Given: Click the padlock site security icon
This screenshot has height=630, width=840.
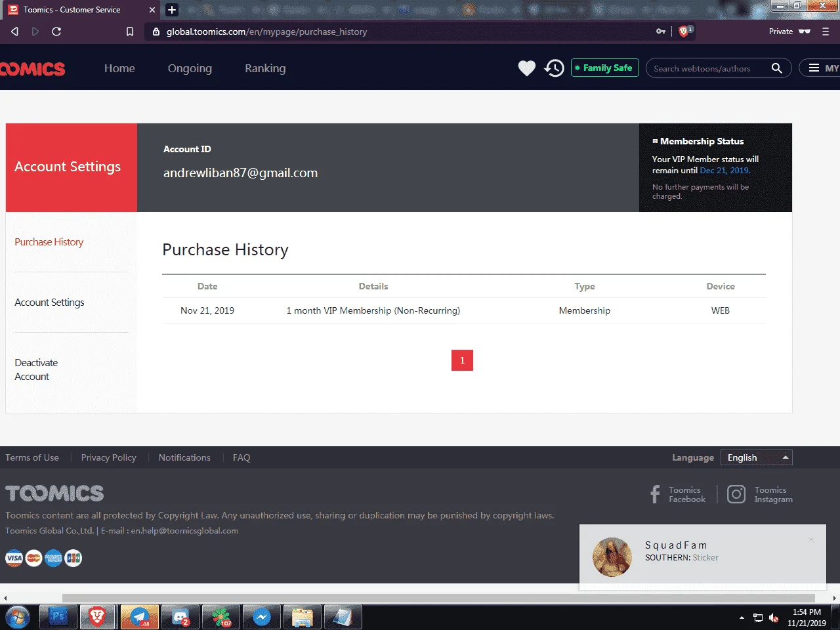Looking at the screenshot, I should [156, 31].
